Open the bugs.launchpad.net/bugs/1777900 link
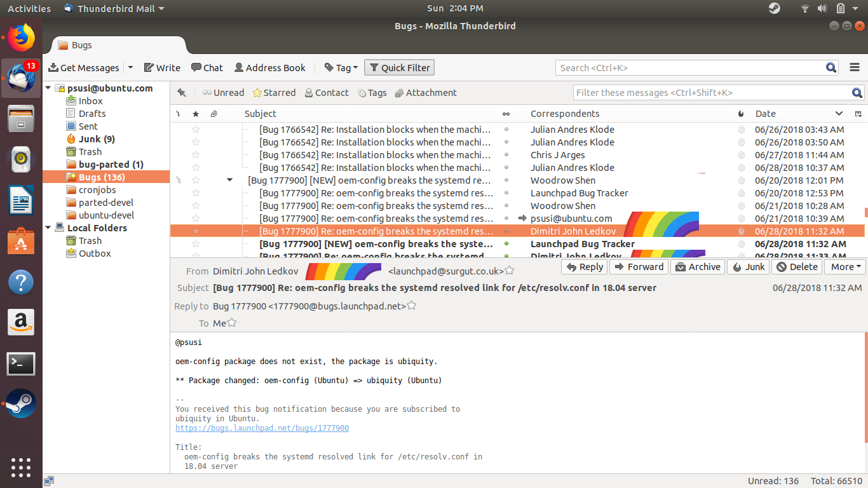Viewport: 868px width, 488px height. [262, 428]
